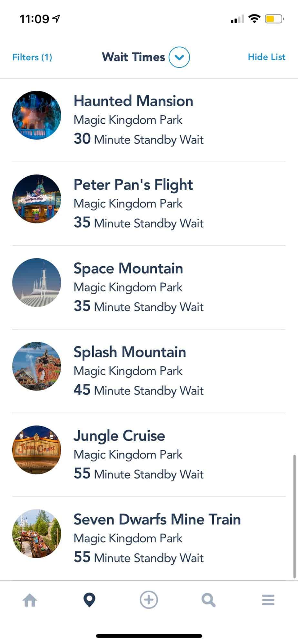This screenshot has width=298, height=644.
Task: Open the Space Mountain thumbnail image
Action: click(37, 282)
